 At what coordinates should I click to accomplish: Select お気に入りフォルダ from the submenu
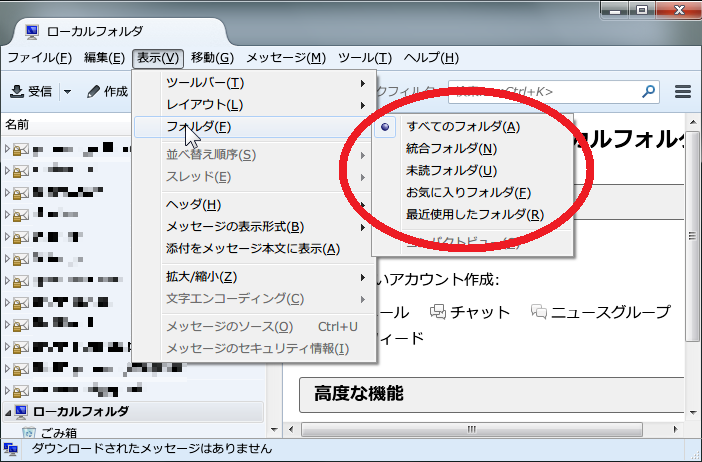[x=467, y=192]
